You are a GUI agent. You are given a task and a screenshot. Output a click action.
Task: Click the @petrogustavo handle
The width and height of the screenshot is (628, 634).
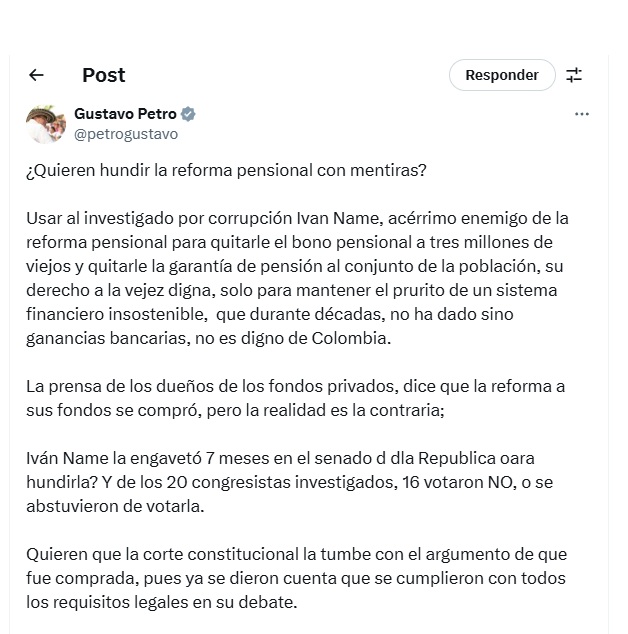126,133
